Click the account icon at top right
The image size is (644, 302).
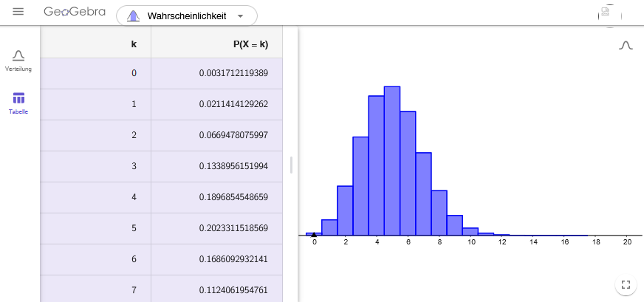[x=610, y=16]
